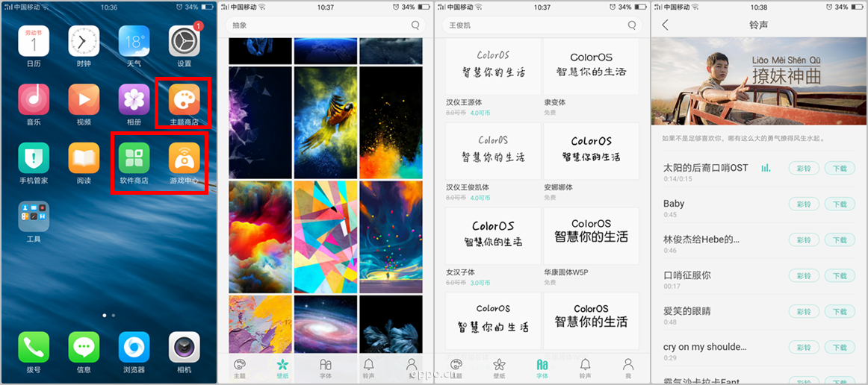Open the 日历 calendar app on home screen
The width and height of the screenshot is (868, 385).
point(34,41)
